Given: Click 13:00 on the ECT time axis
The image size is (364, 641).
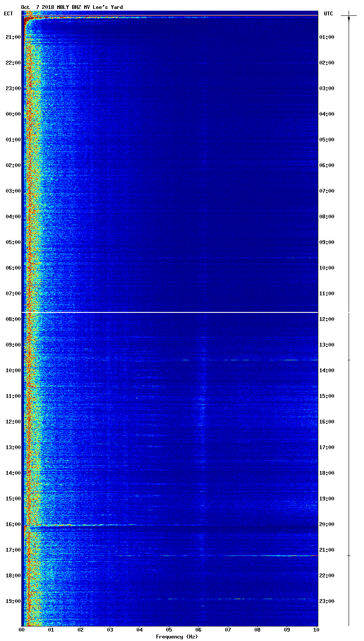Looking at the screenshot, I should tap(13, 447).
